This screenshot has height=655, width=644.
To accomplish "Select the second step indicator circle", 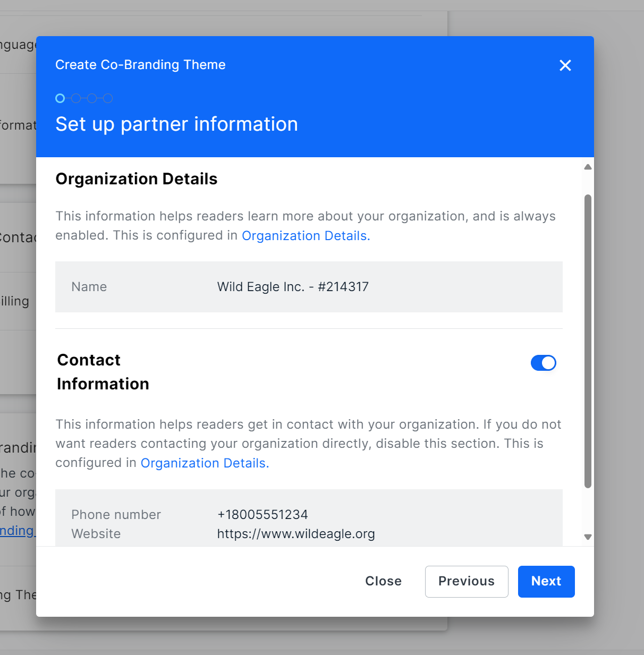I will pyautogui.click(x=76, y=98).
